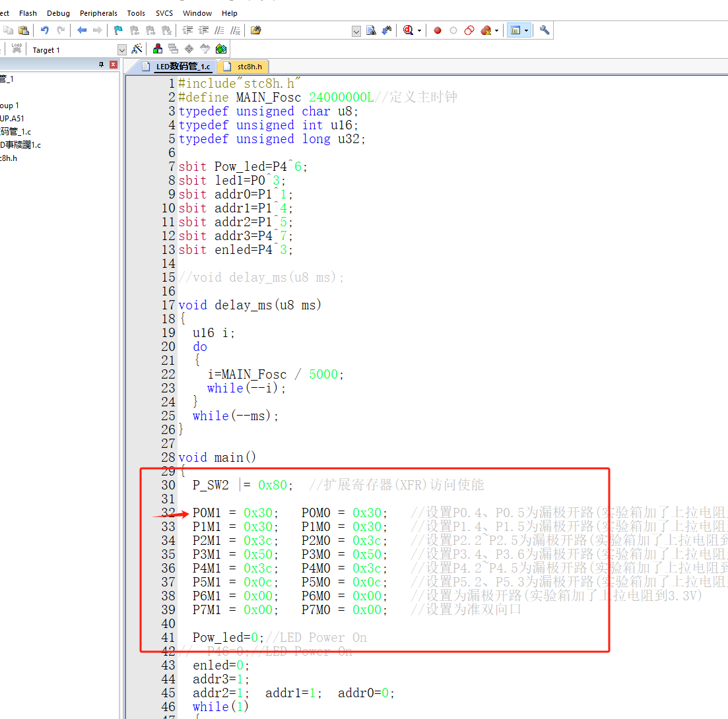728x719 pixels.
Task: Kill all breakpoints icon
Action: click(486, 30)
